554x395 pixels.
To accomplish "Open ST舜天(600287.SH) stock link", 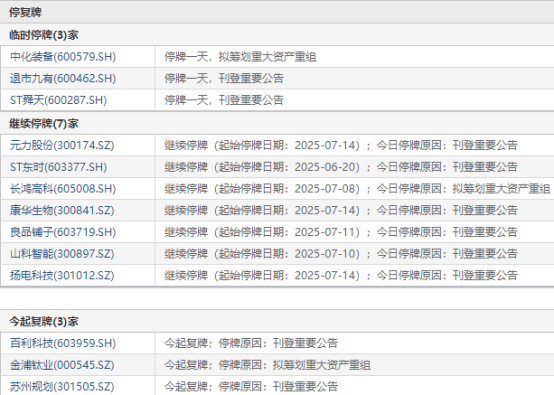I will 58,100.
